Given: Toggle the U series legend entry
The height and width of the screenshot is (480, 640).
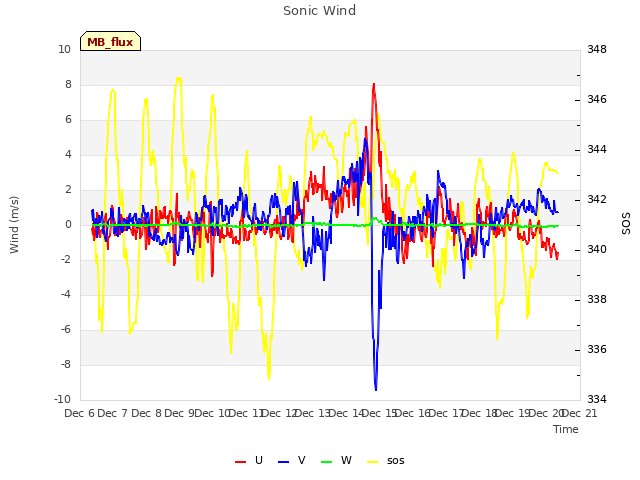Looking at the screenshot, I should coord(249,460).
